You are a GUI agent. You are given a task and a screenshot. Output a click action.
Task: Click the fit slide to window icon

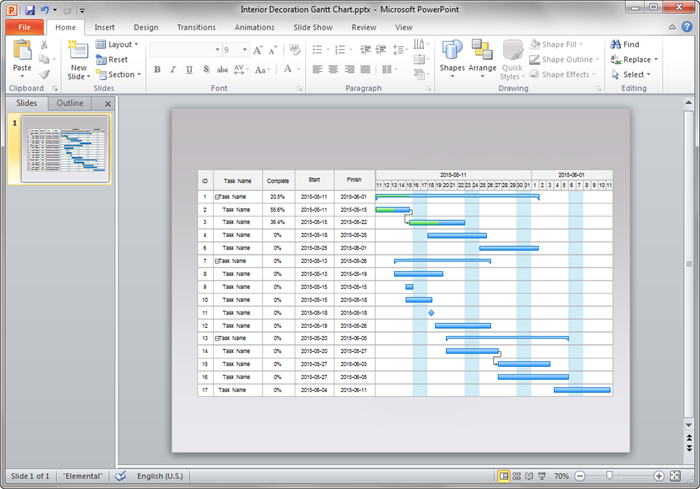tap(676, 476)
